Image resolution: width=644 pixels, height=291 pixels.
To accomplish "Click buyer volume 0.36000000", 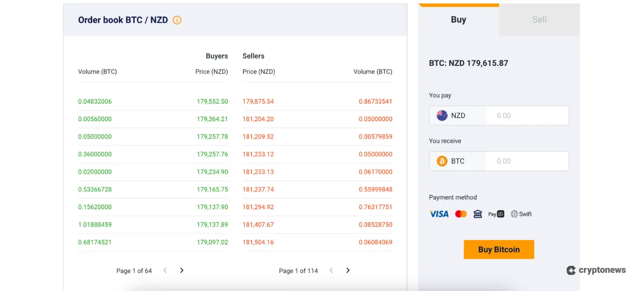I will pos(95,154).
